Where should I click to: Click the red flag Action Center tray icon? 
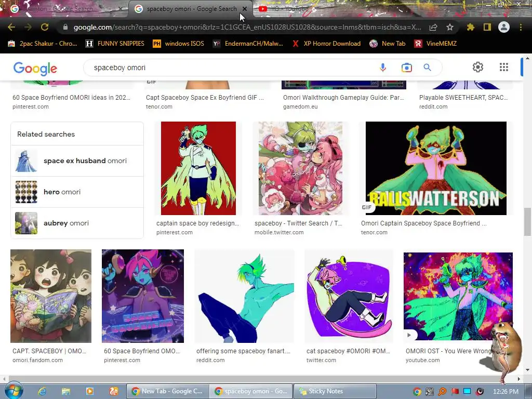(455, 392)
